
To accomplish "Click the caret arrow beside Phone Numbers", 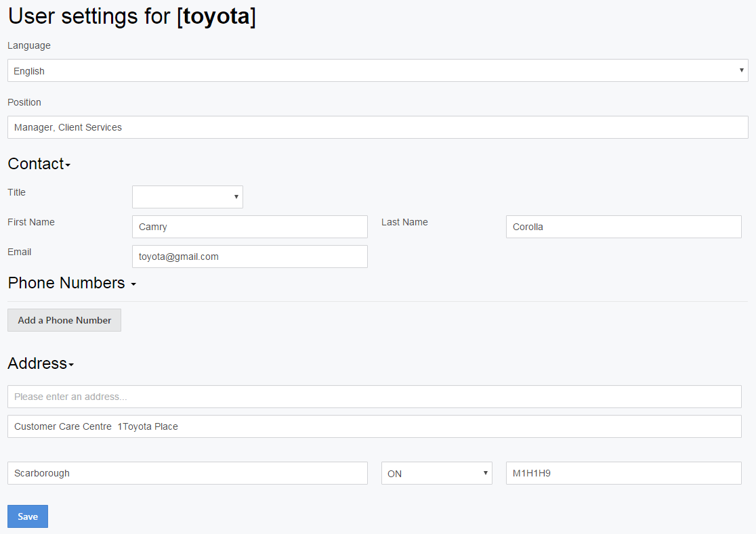I will pos(133,285).
